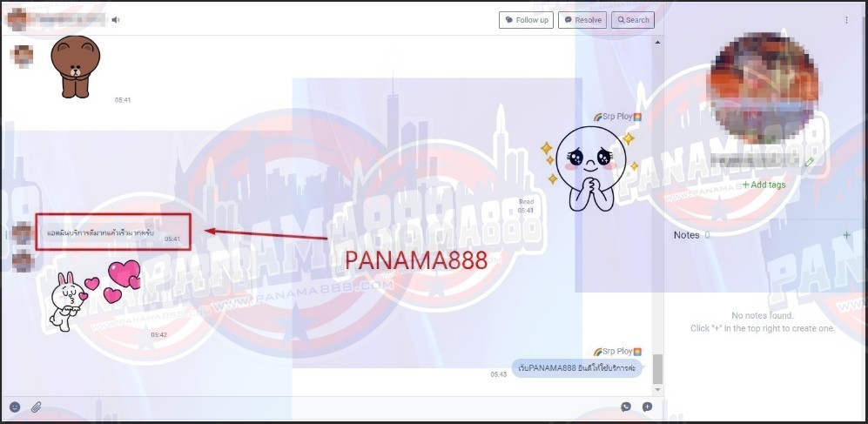
Task: Click the down arrow of chat scrollbar
Action: coord(657,390)
